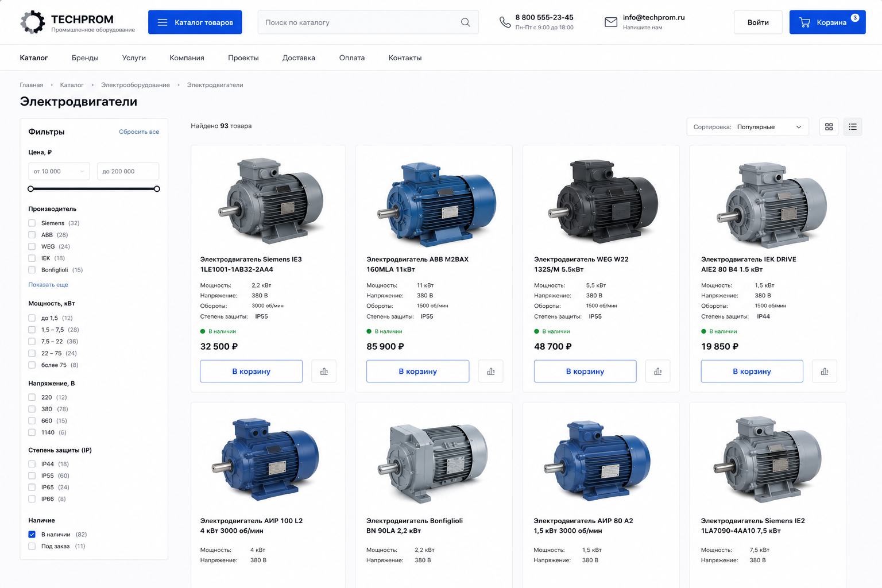Check the IP55 protection filter
This screenshot has width=882, height=588.
(32, 476)
